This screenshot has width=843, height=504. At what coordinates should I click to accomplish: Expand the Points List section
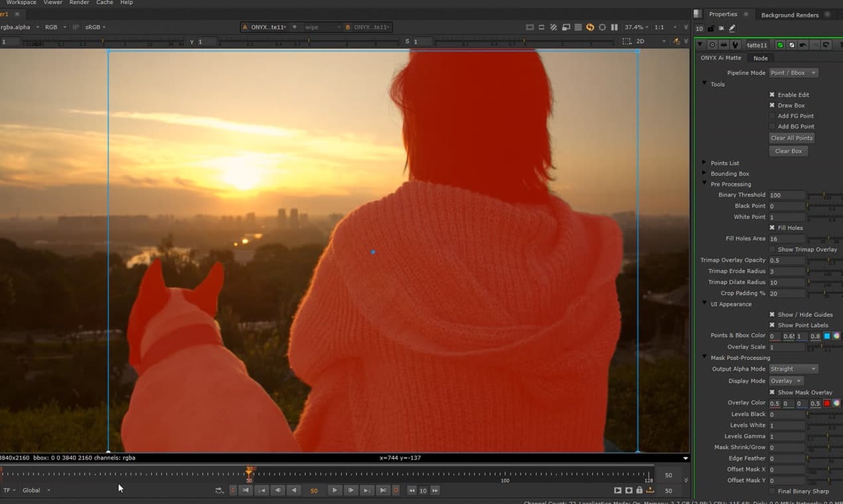pos(704,162)
